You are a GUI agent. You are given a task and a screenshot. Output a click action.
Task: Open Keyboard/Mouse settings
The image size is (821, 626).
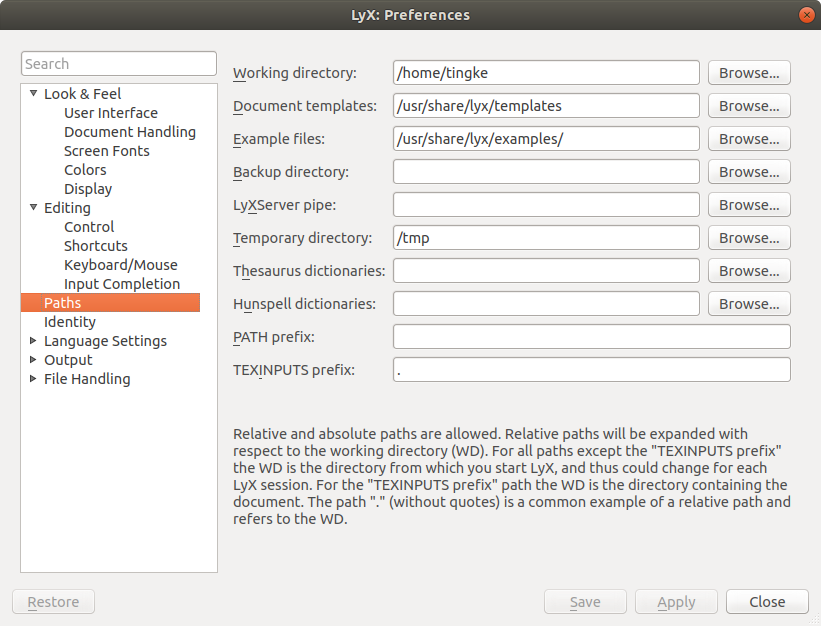pos(120,265)
